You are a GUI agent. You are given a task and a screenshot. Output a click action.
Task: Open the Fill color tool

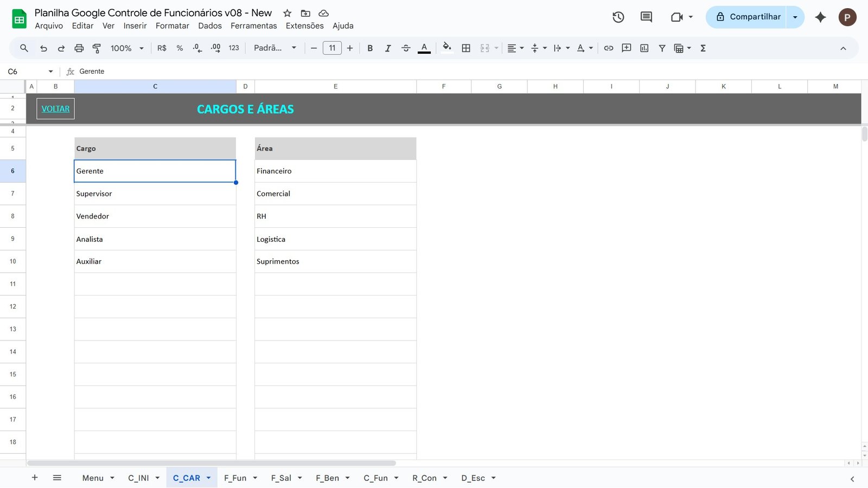tap(446, 48)
